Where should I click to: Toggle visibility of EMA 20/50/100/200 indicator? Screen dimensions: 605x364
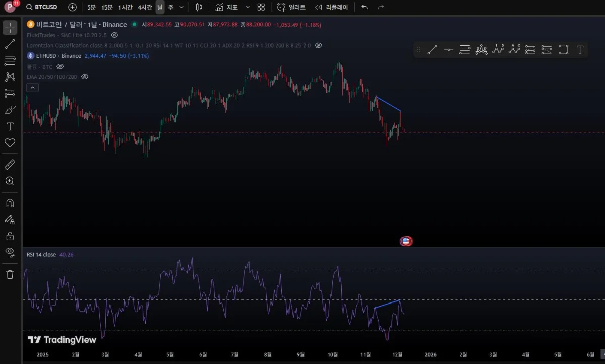(85, 77)
